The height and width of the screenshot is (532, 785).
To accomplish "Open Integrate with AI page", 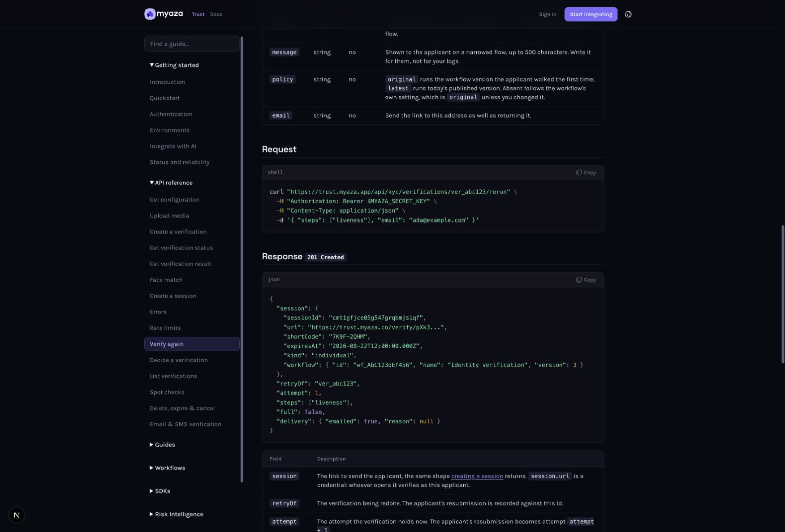I will pyautogui.click(x=173, y=146).
